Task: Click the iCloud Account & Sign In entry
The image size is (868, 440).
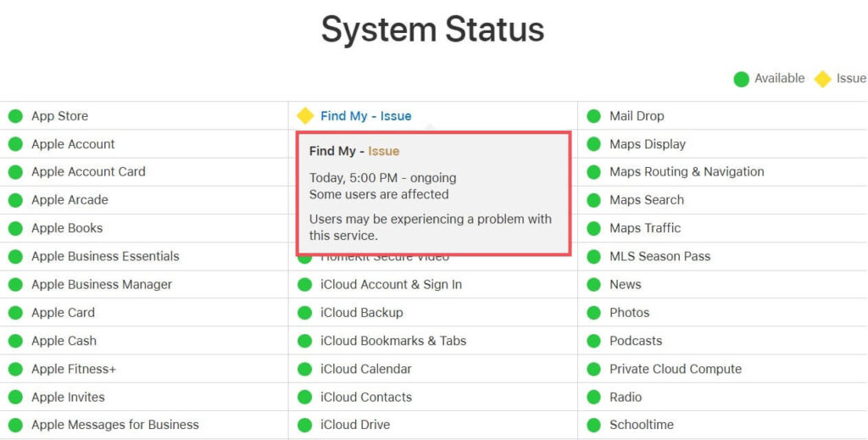Action: tap(391, 285)
